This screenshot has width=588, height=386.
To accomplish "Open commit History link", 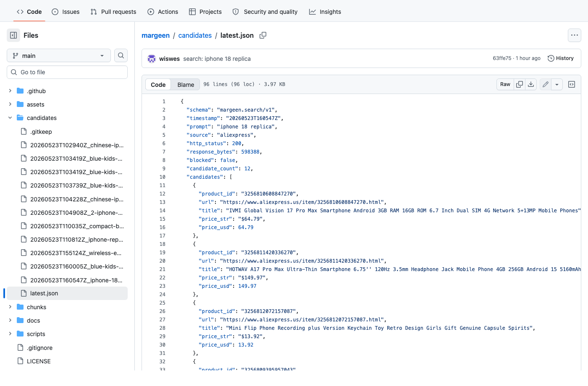I will click(x=561, y=58).
